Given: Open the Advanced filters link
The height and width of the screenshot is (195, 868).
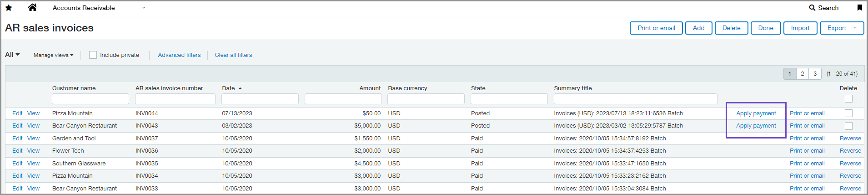Looking at the screenshot, I should pos(179,55).
